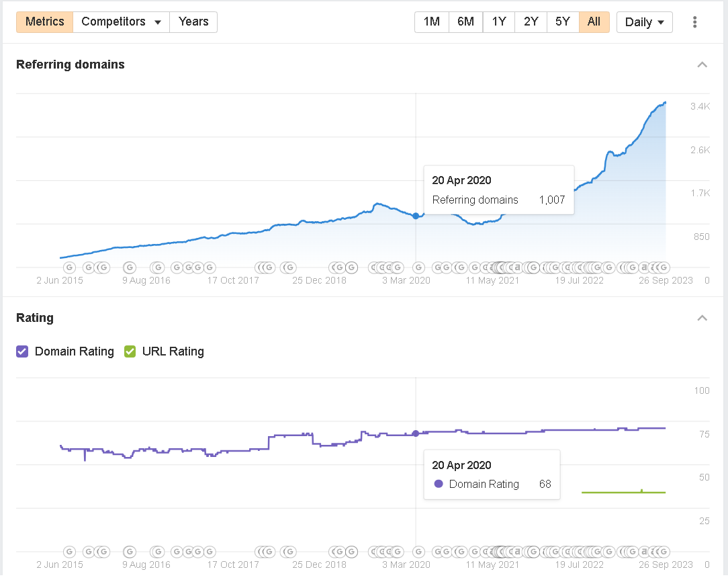Viewport: 728px width, 586px height.
Task: Click the first G marker on the Rating timeline
Action: [x=69, y=552]
